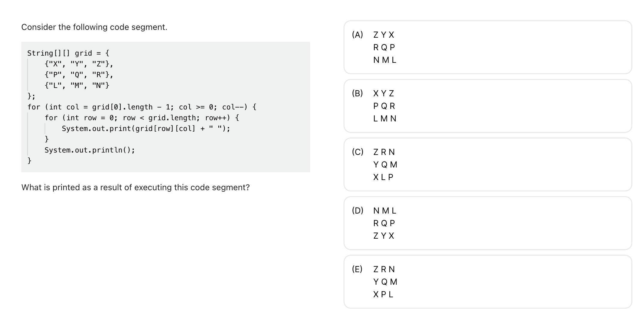Select answer choice (B)
Screen dimensions: 644x323
point(488,106)
